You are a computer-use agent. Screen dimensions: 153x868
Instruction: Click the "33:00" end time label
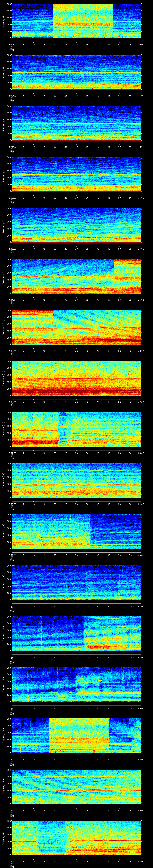pos(141,197)
